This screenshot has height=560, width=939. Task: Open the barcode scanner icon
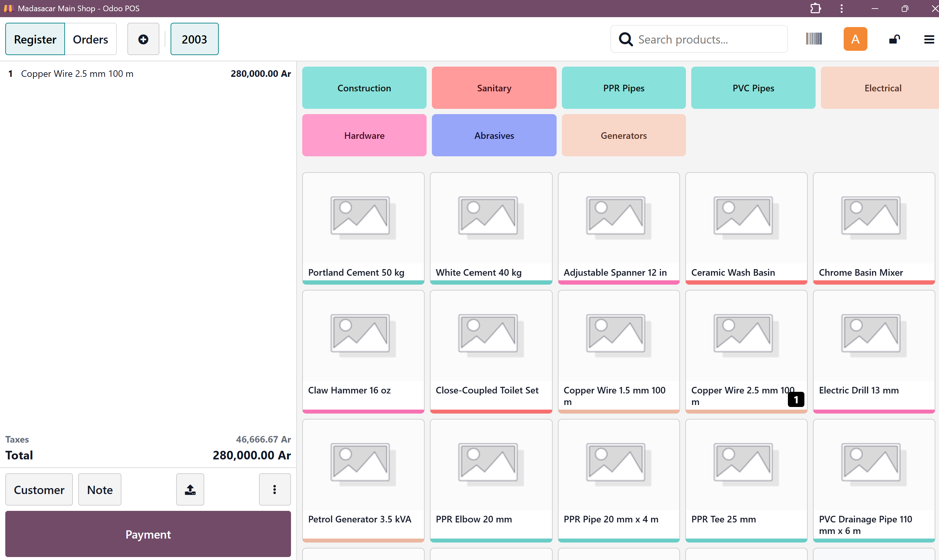pos(814,39)
